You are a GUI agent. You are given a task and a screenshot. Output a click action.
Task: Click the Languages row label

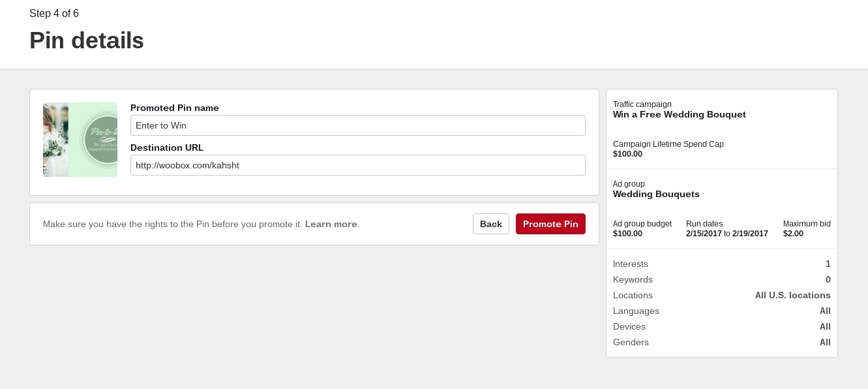tap(636, 311)
